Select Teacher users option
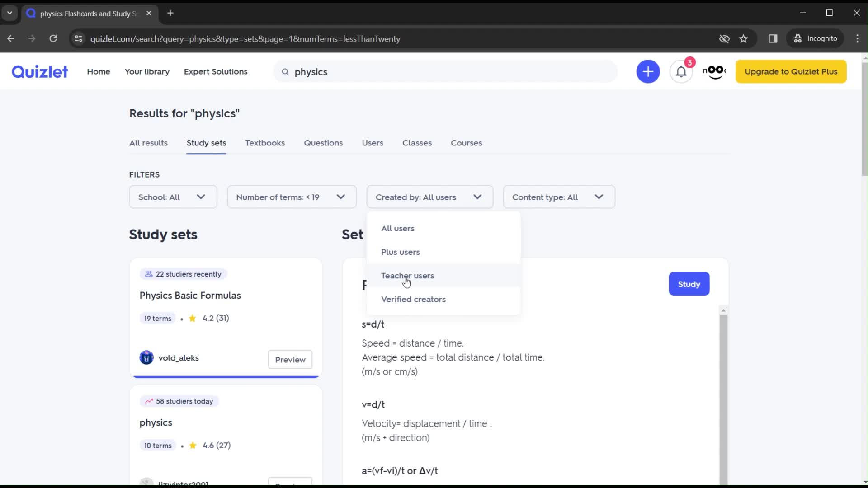 443,276
